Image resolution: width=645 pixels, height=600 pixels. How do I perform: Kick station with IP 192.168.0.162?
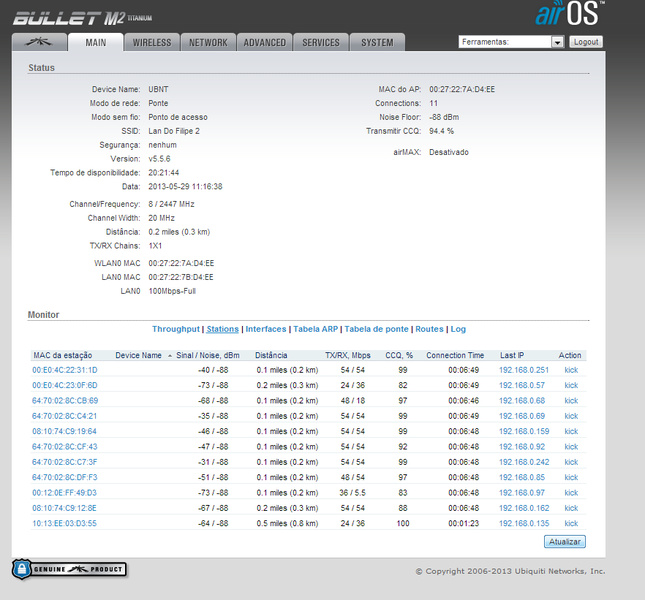click(x=571, y=508)
